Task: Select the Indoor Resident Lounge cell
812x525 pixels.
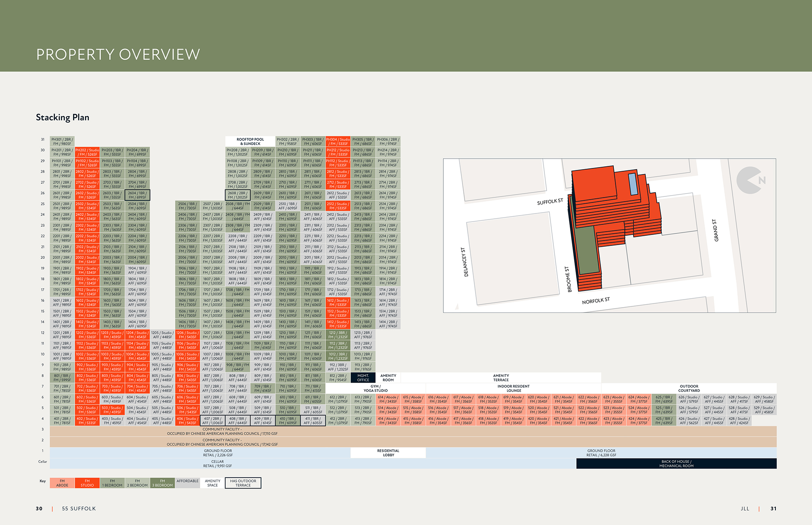Action: pos(513,388)
